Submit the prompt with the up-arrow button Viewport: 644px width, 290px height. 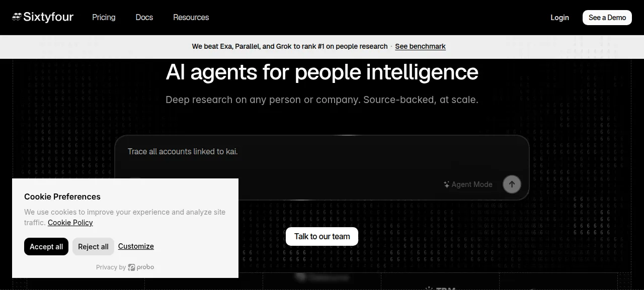click(512, 184)
